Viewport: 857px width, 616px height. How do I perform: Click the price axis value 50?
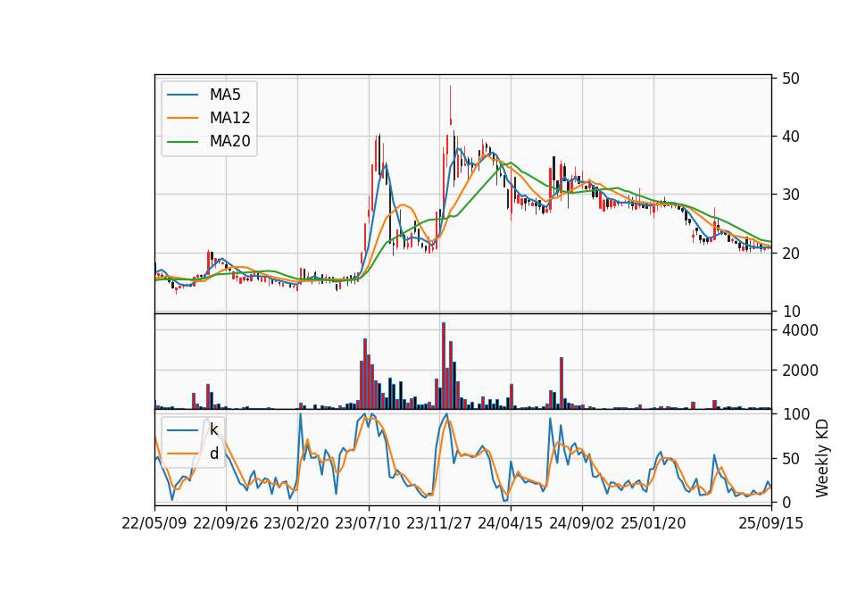pyautogui.click(x=791, y=79)
